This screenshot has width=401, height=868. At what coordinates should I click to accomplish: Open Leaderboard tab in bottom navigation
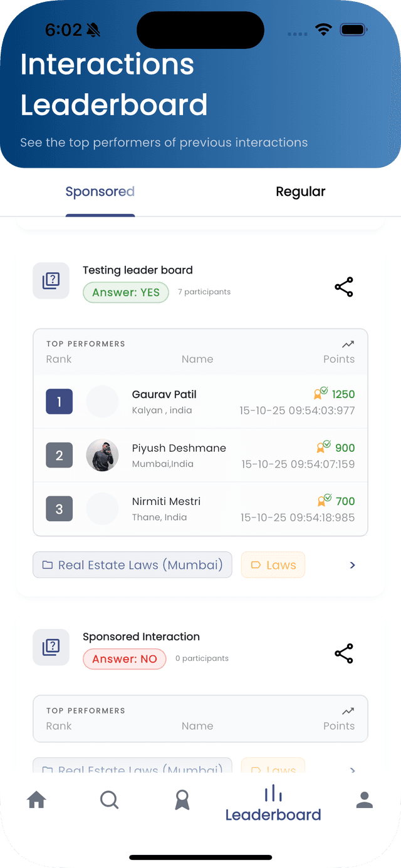273,804
